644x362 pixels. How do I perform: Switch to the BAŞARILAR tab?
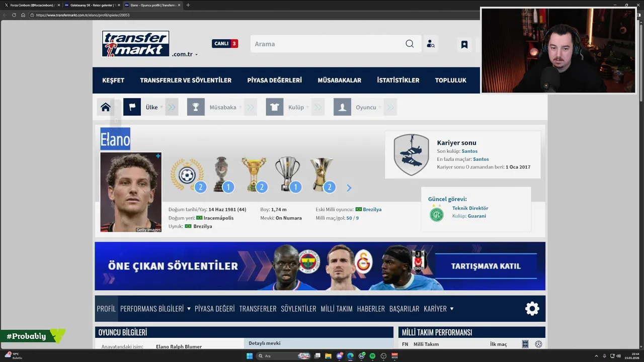click(x=404, y=308)
